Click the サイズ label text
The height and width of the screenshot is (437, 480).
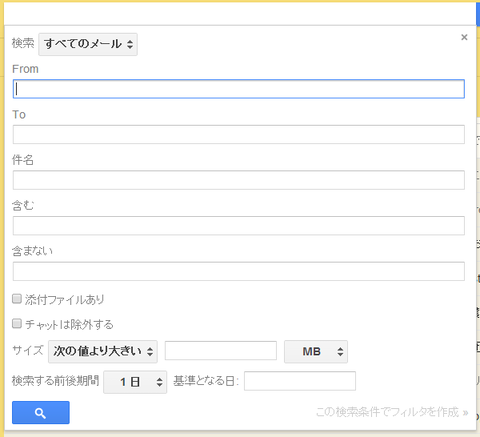coord(28,350)
